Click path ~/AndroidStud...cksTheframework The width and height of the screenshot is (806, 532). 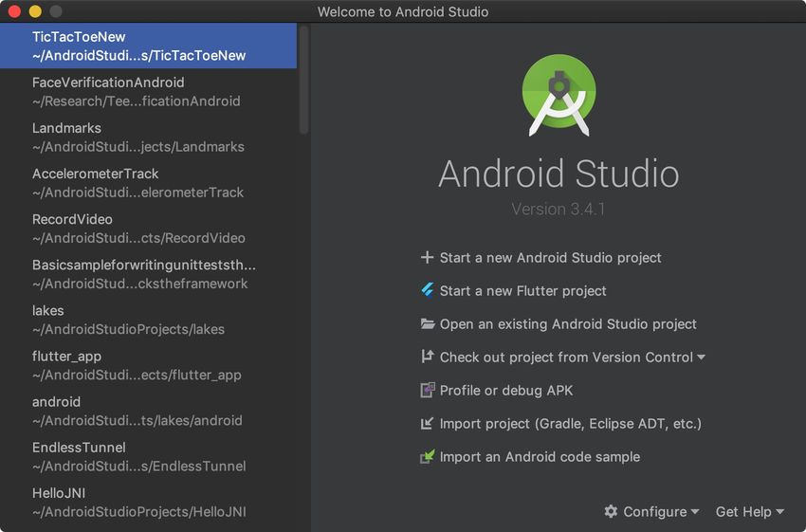click(x=139, y=284)
